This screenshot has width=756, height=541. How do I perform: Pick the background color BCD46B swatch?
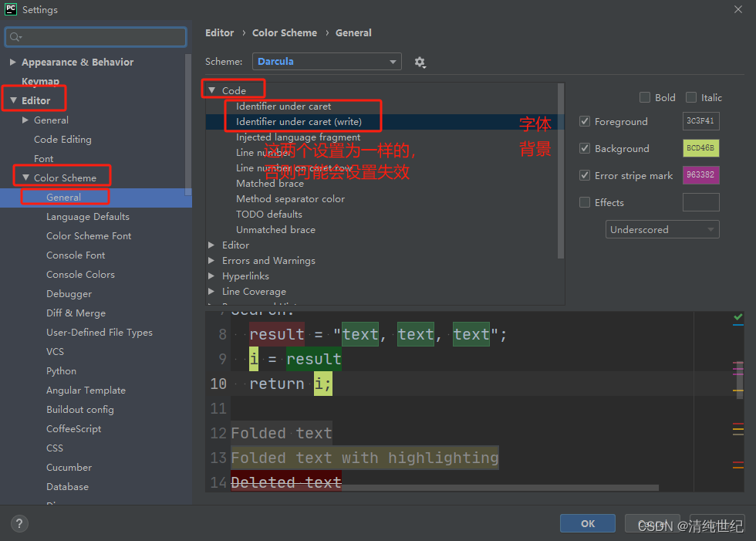(701, 148)
